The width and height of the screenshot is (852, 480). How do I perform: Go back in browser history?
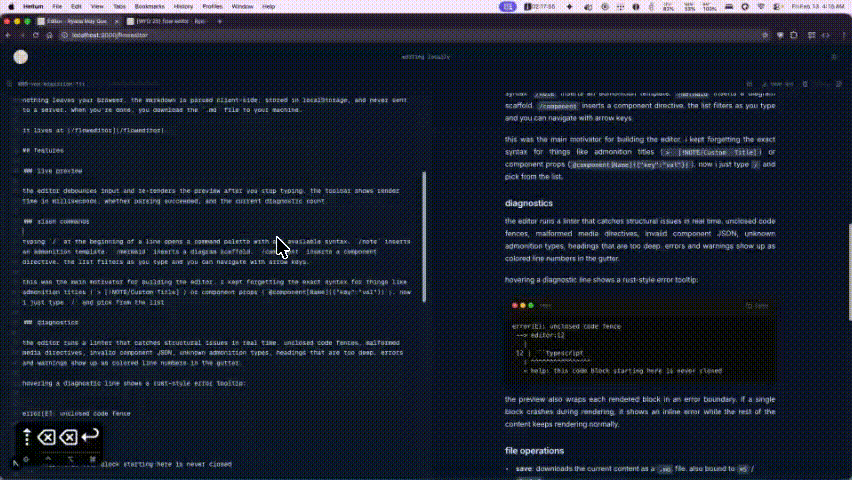(8, 35)
